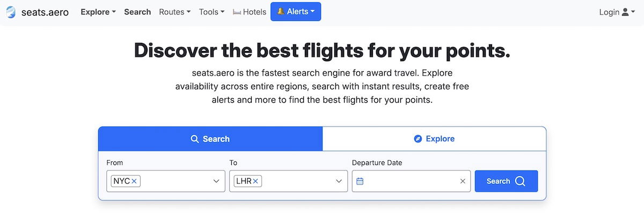
Task: Open the Explore dropdown menu
Action: pos(98,12)
